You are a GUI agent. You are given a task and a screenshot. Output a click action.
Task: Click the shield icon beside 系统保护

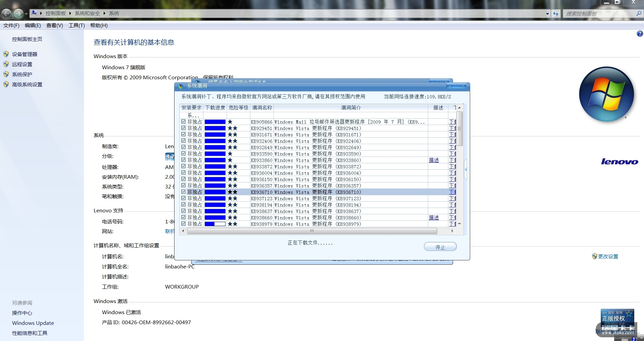pyautogui.click(x=6, y=74)
